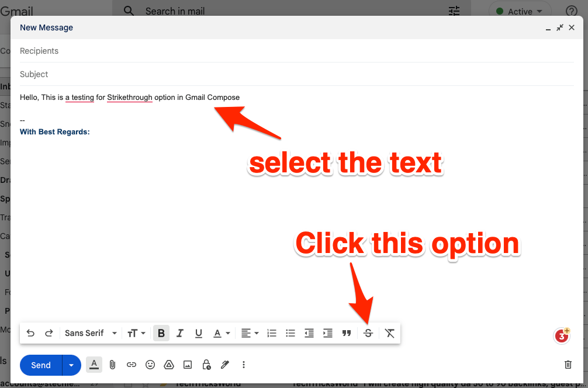Toggle Bold formatting
Viewport: 588px width, 388px height.
[x=161, y=333]
